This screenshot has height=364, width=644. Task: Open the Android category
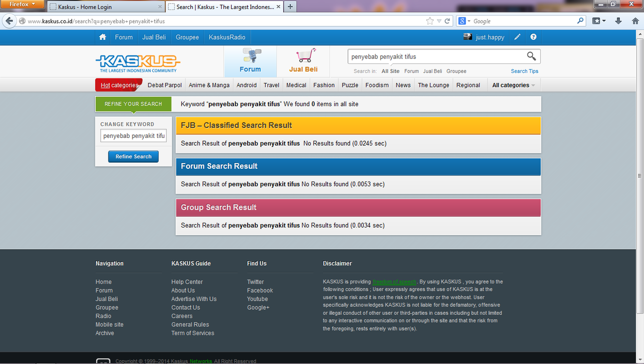coord(247,85)
